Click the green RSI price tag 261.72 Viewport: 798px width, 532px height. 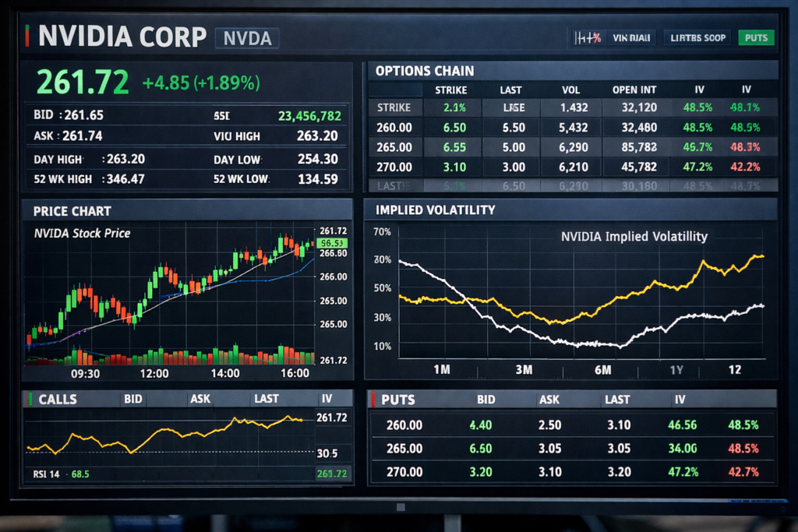333,474
